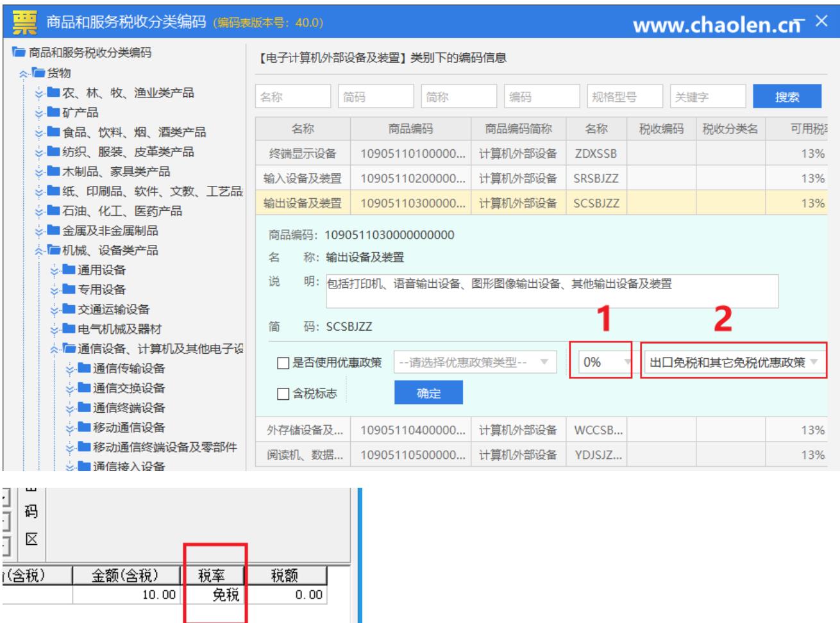Image resolution: width=840 pixels, height=623 pixels.
Task: Click the 说明 description text box
Action: (551, 292)
